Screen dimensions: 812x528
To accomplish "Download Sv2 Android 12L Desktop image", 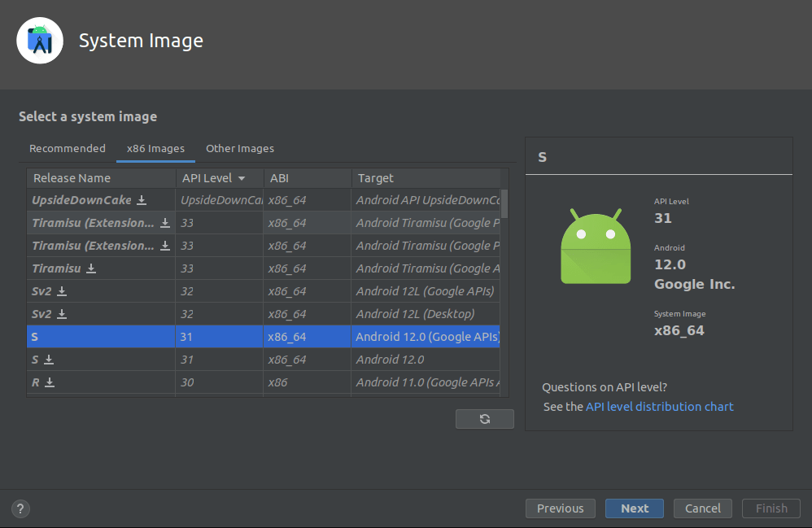I will pos(62,314).
